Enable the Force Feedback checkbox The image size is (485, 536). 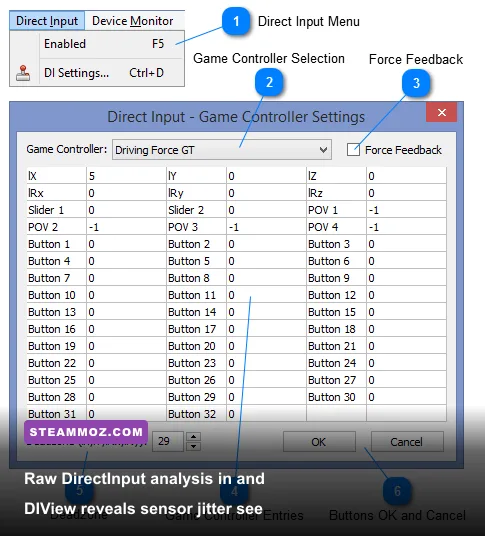click(353, 150)
